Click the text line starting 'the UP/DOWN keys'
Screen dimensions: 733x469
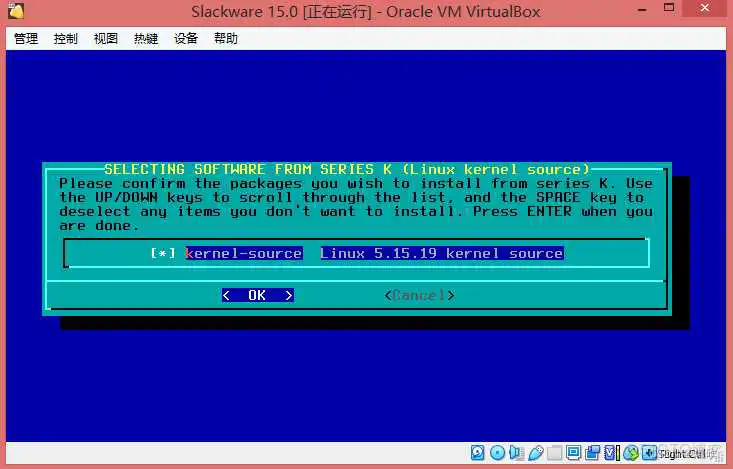tap(351, 197)
